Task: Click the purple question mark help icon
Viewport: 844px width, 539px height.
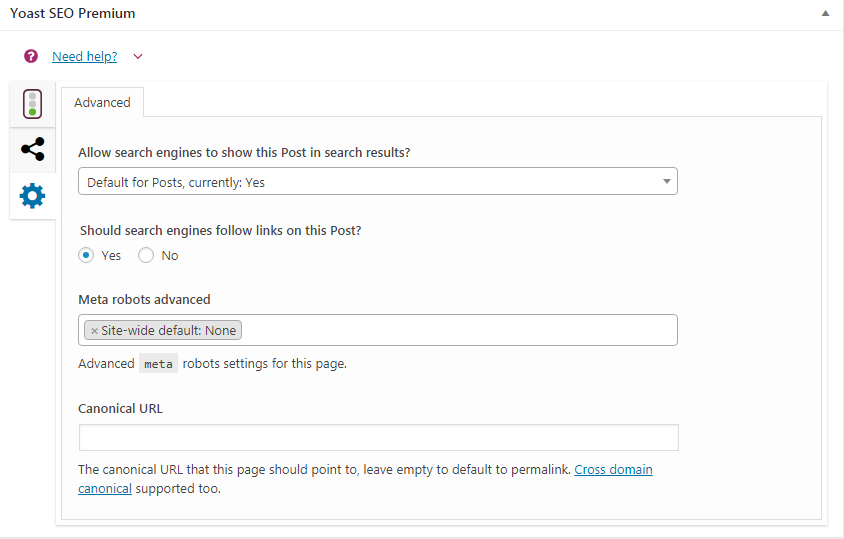Action: [x=31, y=56]
